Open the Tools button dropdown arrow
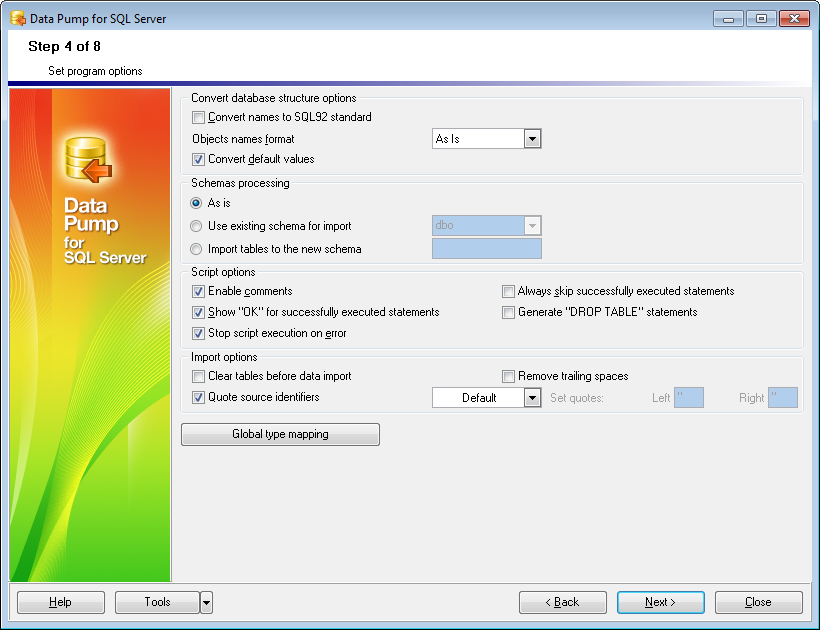The height and width of the screenshot is (630, 820). [206, 602]
